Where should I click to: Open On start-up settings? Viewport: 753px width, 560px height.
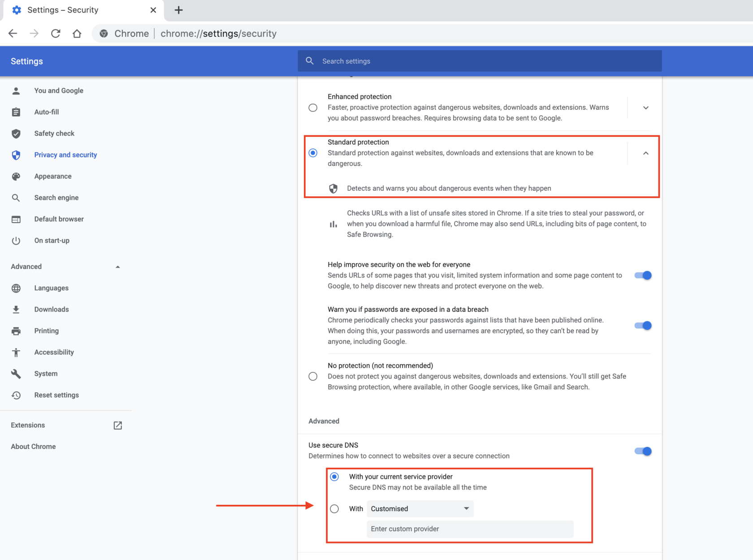pos(52,241)
